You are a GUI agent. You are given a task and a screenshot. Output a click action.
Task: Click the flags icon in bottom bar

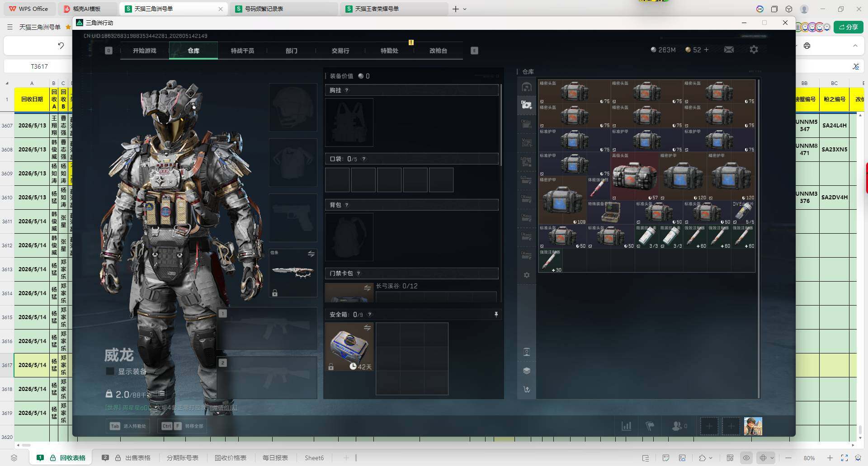(x=650, y=426)
